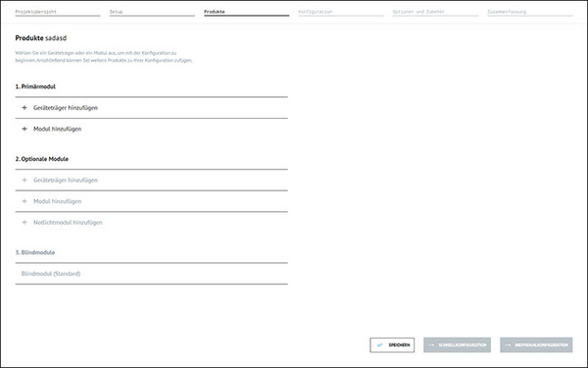Click the arrow icon on Individualkonfiguration
This screenshot has width=588, height=368.
coord(508,345)
